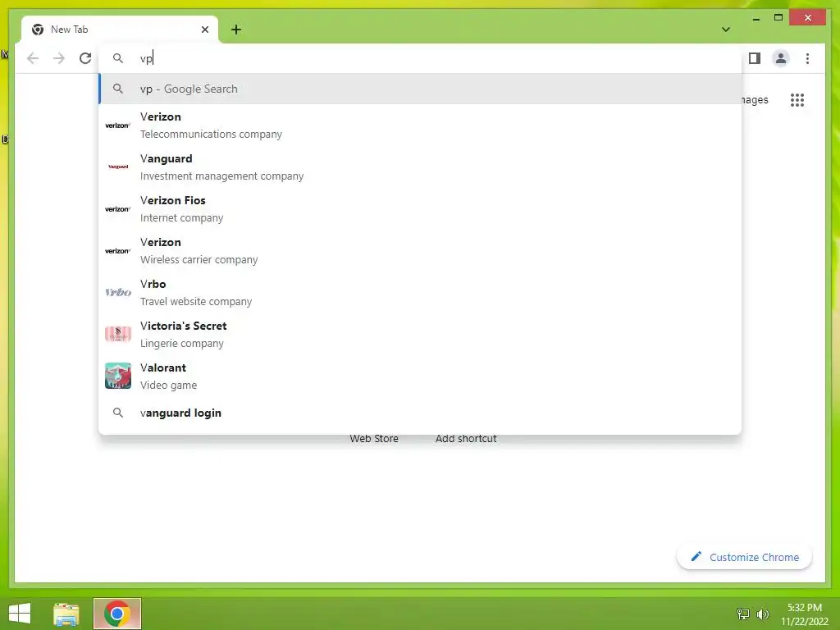Viewport: 840px width, 630px height.
Task: Open the Web Store shortcut
Action: tap(374, 438)
